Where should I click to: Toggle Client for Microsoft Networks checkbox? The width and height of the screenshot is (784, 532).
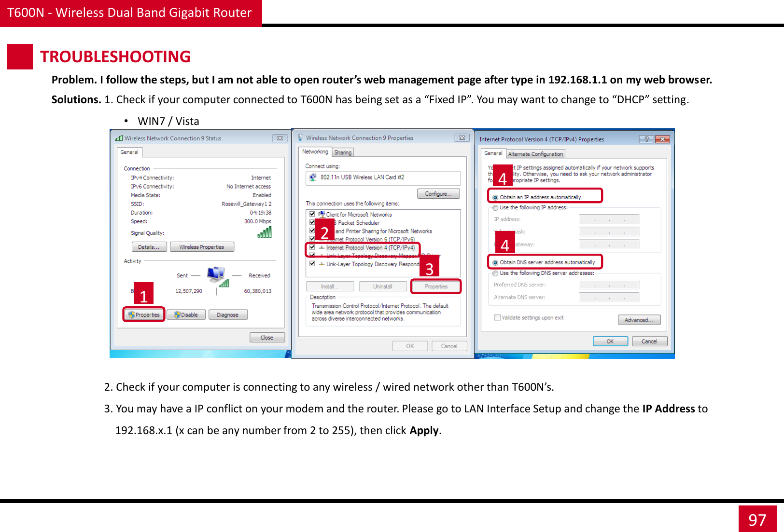point(312,214)
